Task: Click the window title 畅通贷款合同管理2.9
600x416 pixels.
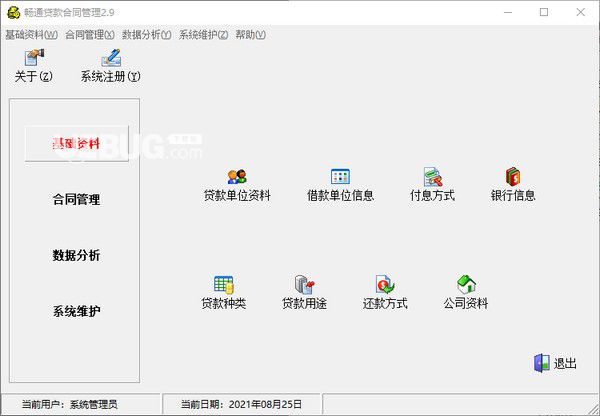Action: [69, 12]
